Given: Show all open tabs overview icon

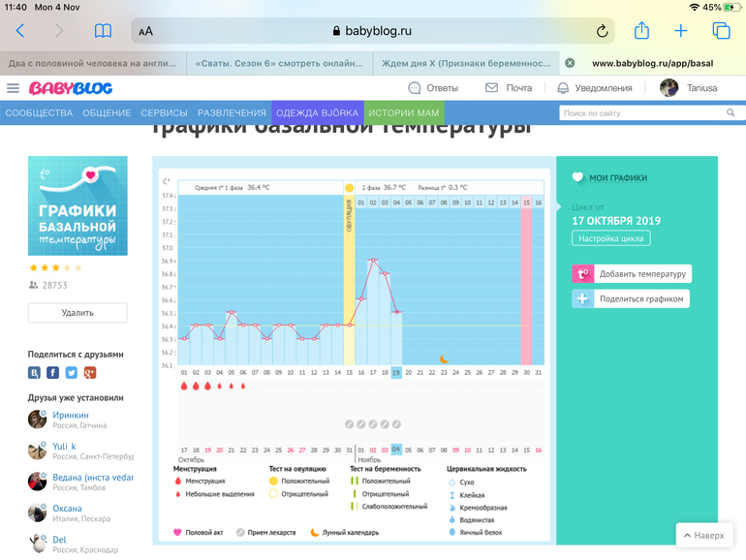Looking at the screenshot, I should tap(721, 31).
